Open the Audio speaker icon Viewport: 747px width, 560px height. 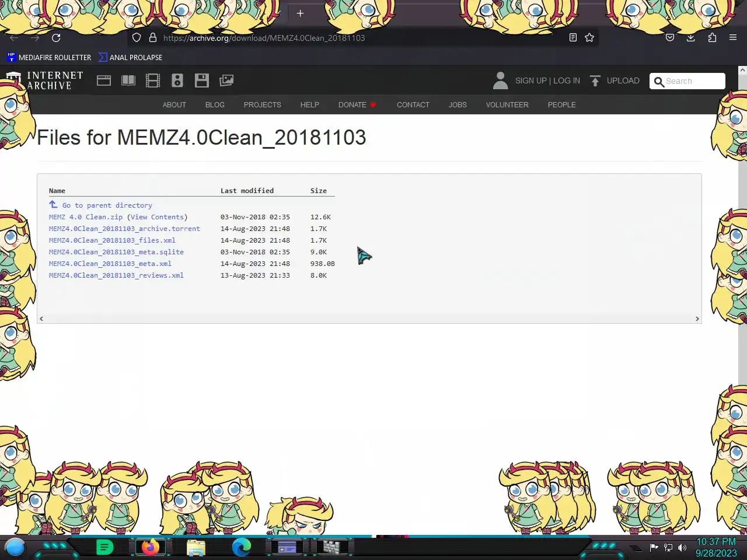(x=177, y=80)
